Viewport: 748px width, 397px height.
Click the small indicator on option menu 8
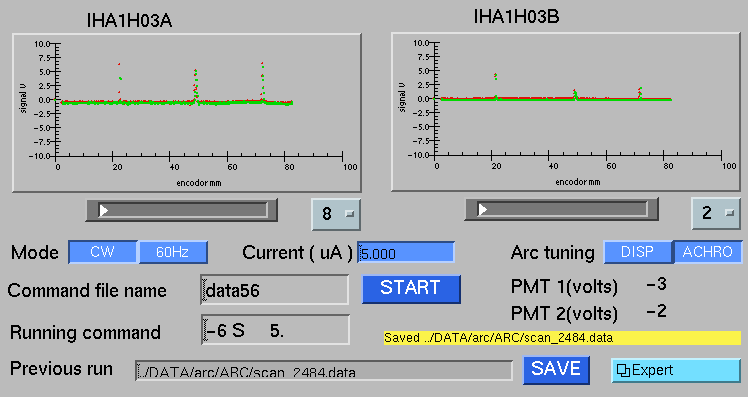coord(350,214)
